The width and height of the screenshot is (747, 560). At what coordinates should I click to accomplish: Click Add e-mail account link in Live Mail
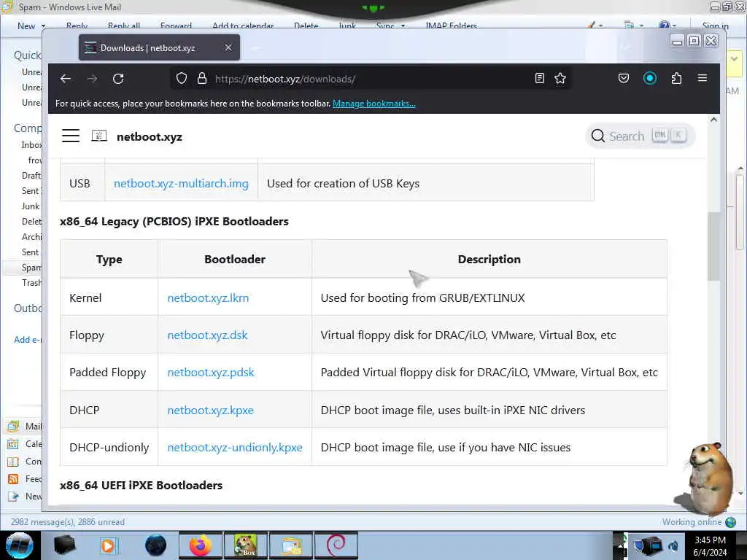point(28,340)
